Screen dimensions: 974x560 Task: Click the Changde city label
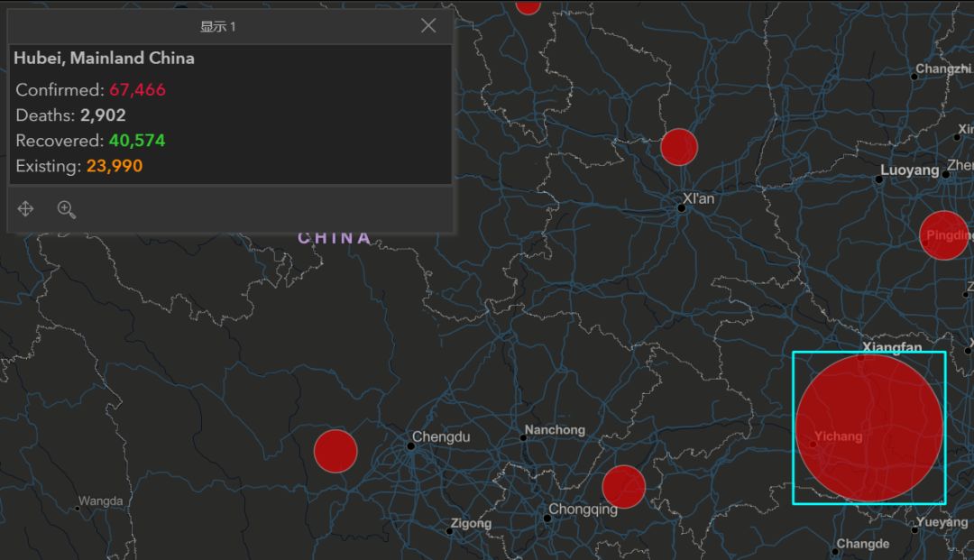click(x=862, y=544)
